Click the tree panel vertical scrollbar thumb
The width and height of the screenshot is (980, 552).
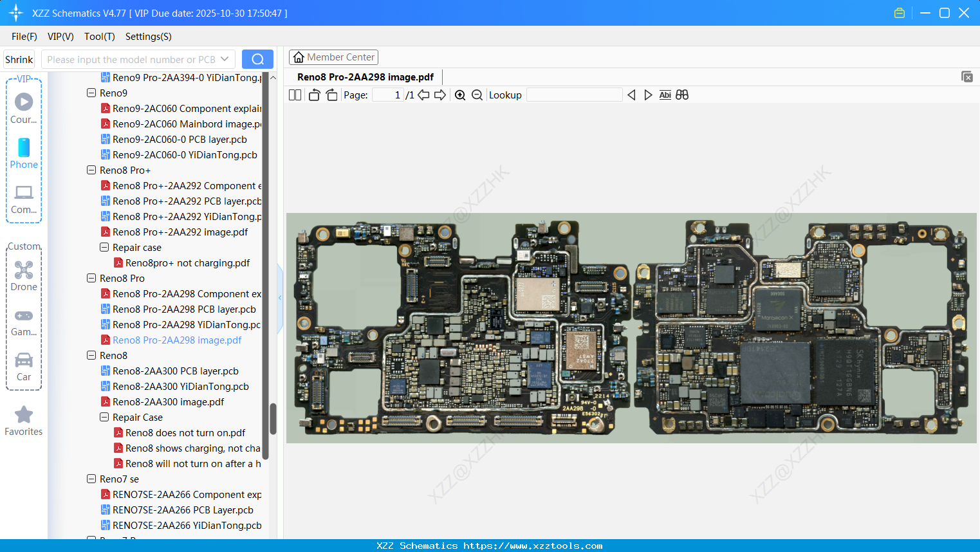point(273,419)
